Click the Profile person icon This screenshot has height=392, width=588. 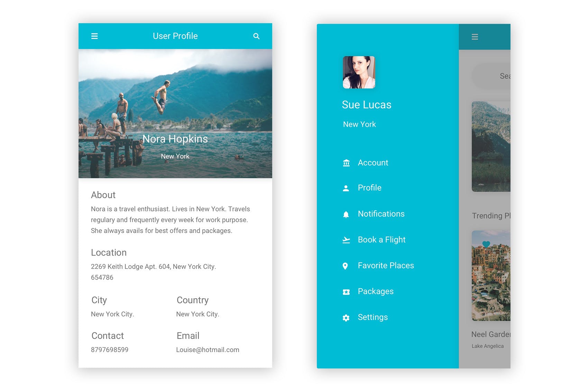coord(346,188)
